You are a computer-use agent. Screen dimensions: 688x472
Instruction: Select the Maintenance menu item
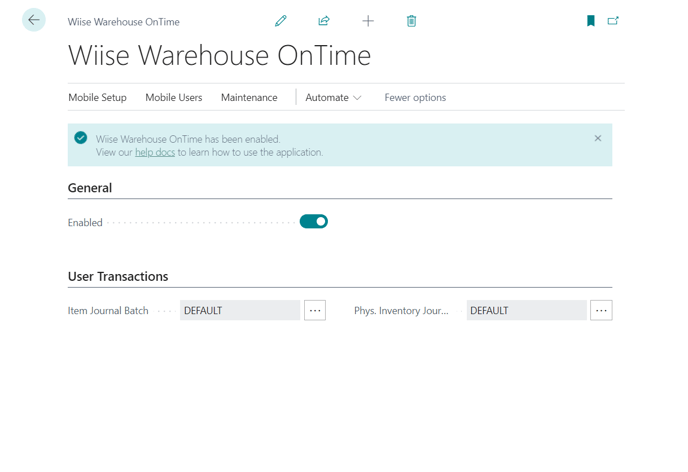pos(249,97)
